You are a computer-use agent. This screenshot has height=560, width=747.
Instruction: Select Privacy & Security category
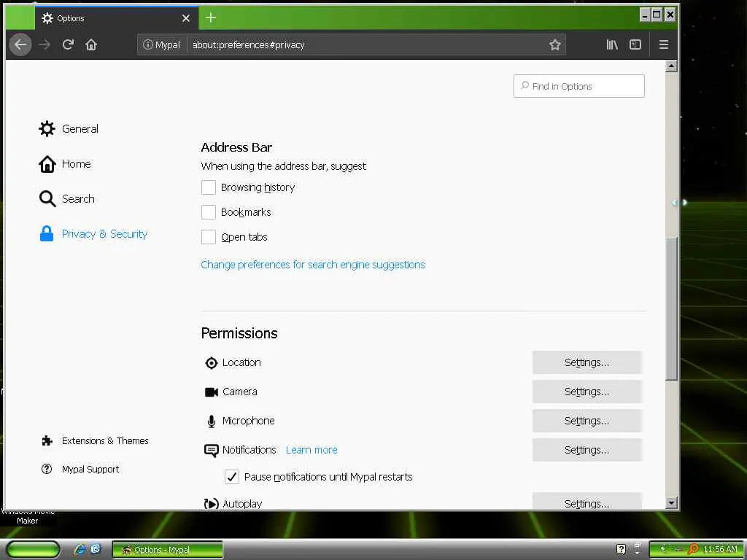tap(93, 234)
